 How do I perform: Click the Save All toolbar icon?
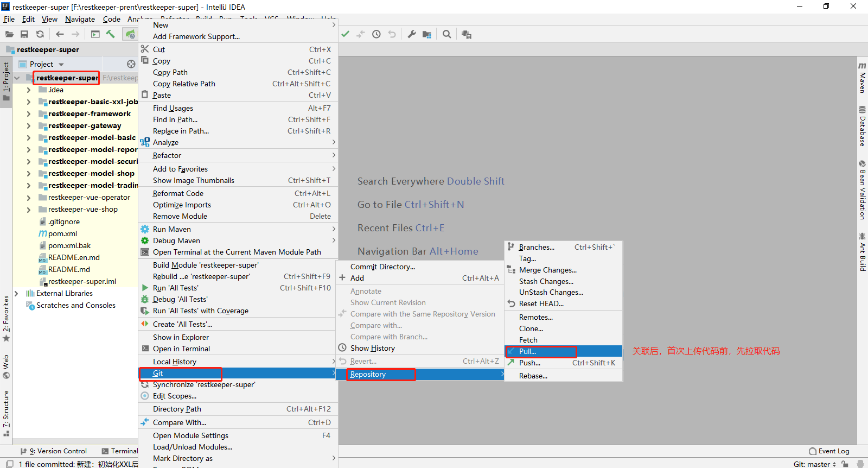24,34
